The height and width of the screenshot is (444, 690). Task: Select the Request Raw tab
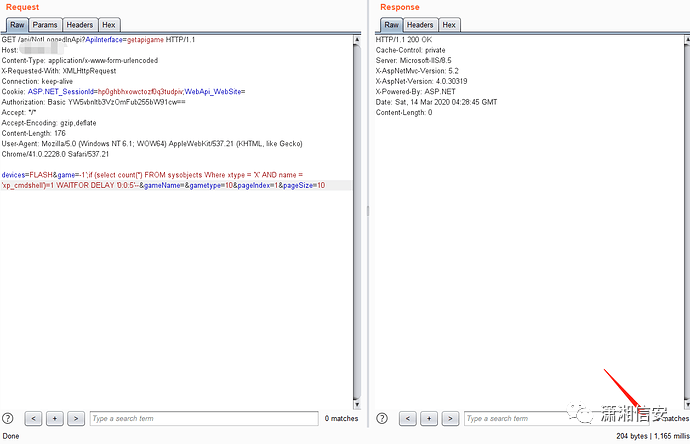pyautogui.click(x=17, y=25)
